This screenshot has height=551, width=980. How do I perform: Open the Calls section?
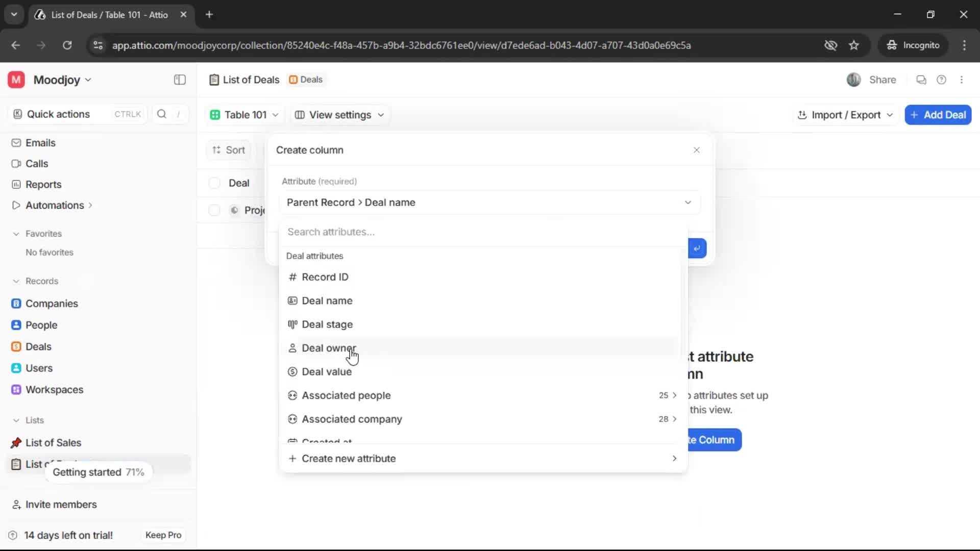click(36, 163)
